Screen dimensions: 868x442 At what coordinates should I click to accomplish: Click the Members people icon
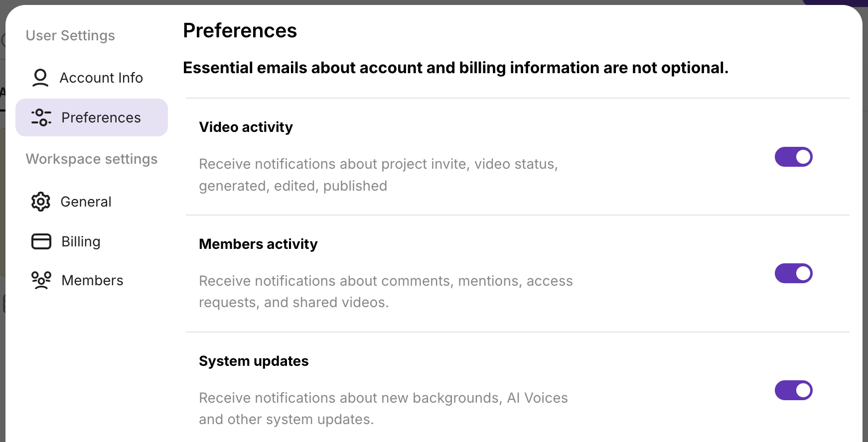click(x=41, y=280)
